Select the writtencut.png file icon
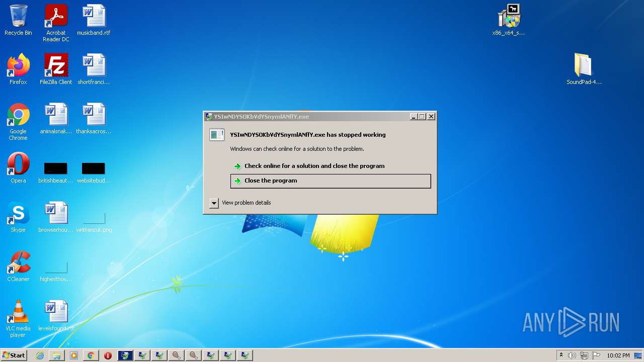644x362 pixels. click(94, 222)
